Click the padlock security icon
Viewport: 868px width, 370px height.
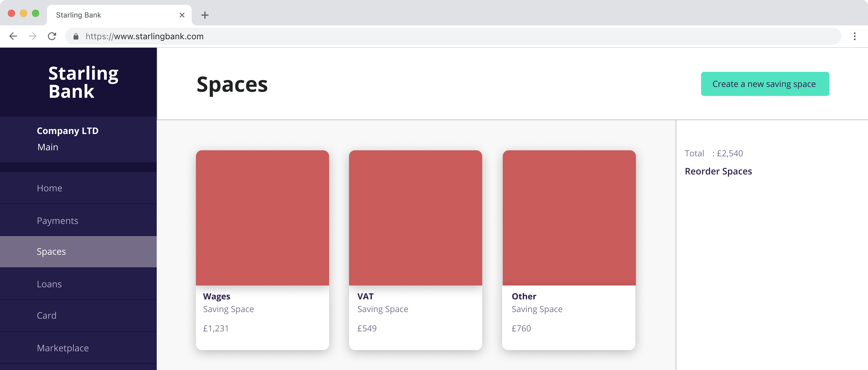pos(76,37)
